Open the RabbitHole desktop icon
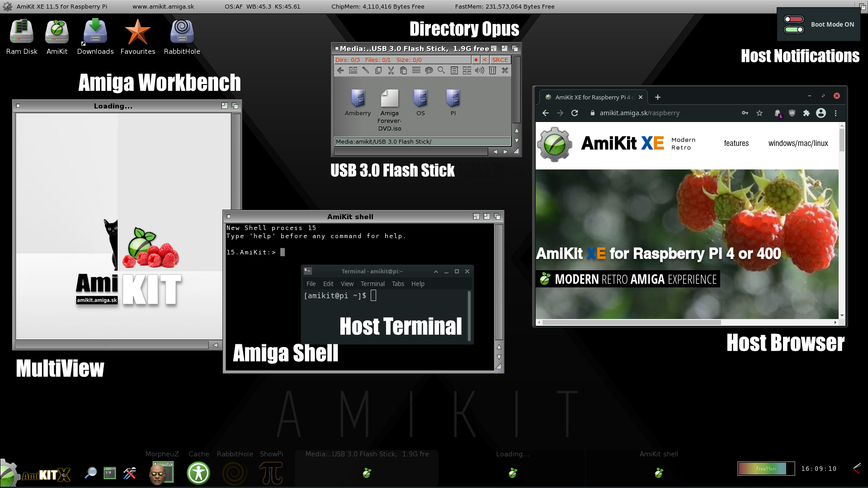The image size is (868, 488). tap(182, 32)
